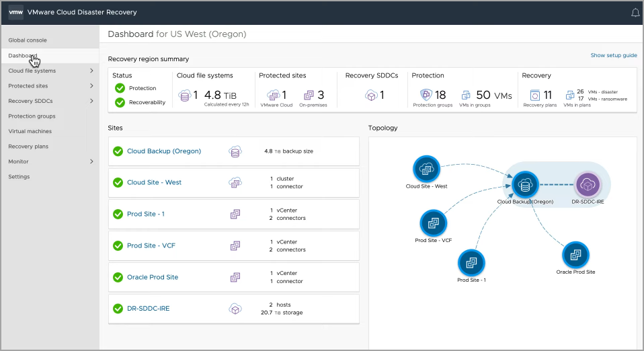Expand Recovery SDDCs sidebar chevron
644x351 pixels.
pyautogui.click(x=91, y=101)
